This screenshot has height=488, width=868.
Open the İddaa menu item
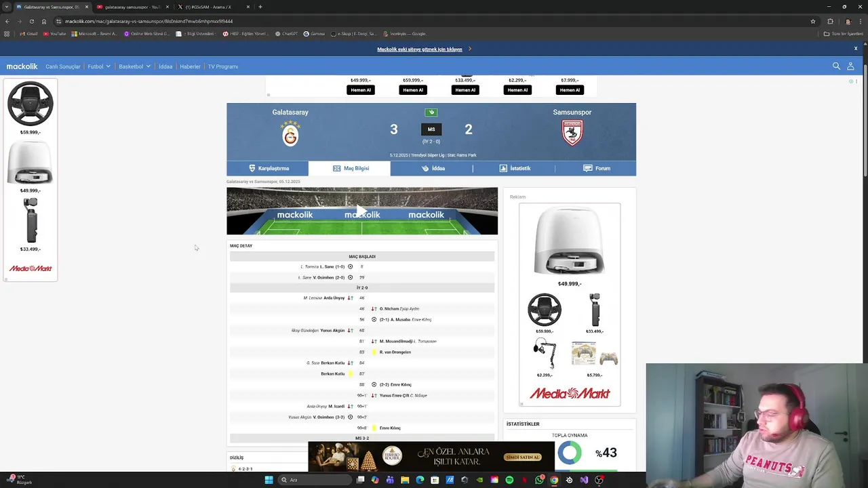click(165, 66)
